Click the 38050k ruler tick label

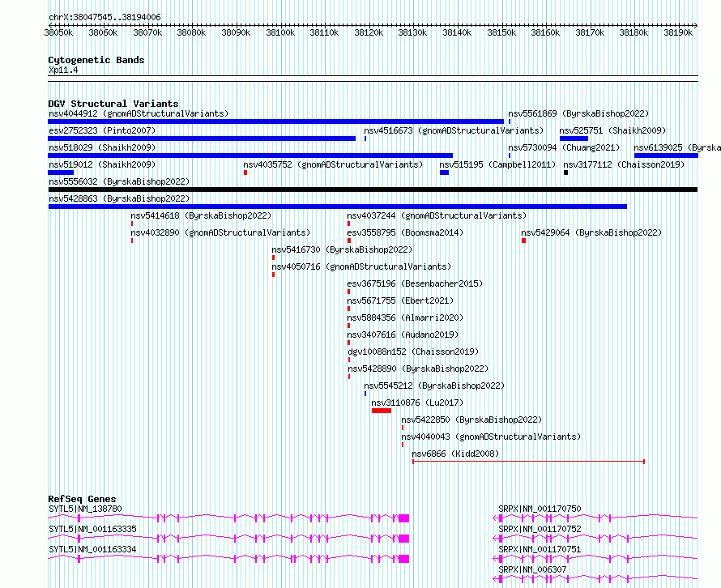click(58, 33)
